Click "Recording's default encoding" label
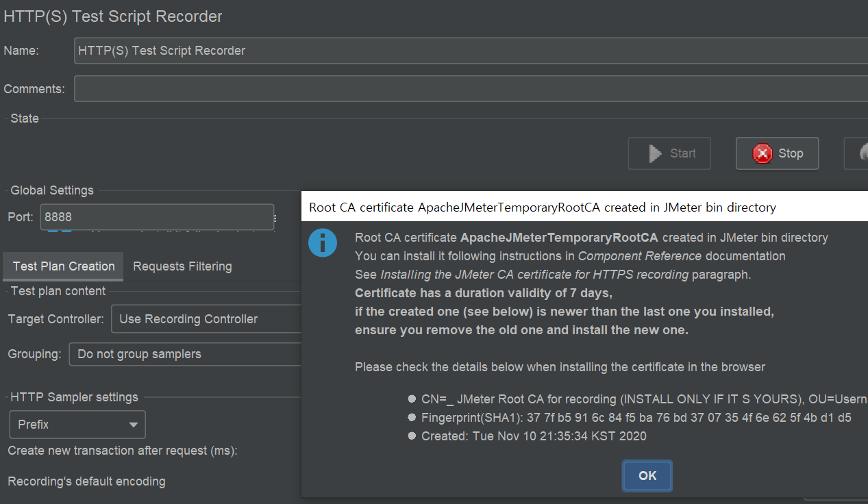The width and height of the screenshot is (868, 504). click(86, 481)
